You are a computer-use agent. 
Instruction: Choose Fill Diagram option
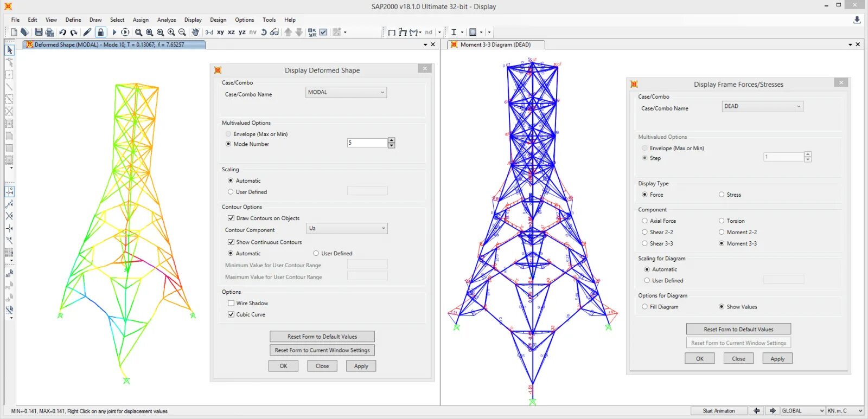644,307
